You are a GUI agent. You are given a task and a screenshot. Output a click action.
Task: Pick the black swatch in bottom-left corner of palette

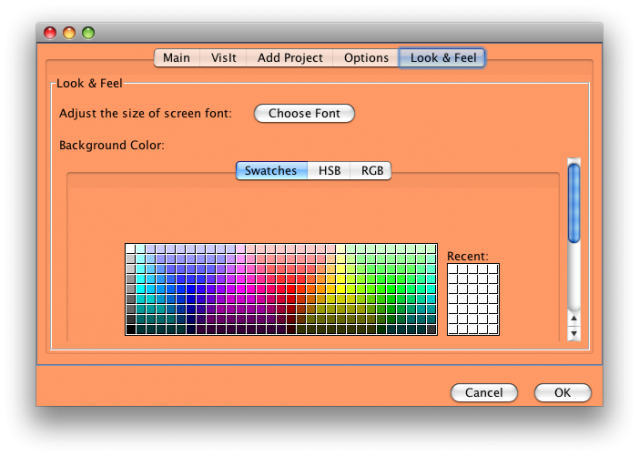tap(130, 329)
